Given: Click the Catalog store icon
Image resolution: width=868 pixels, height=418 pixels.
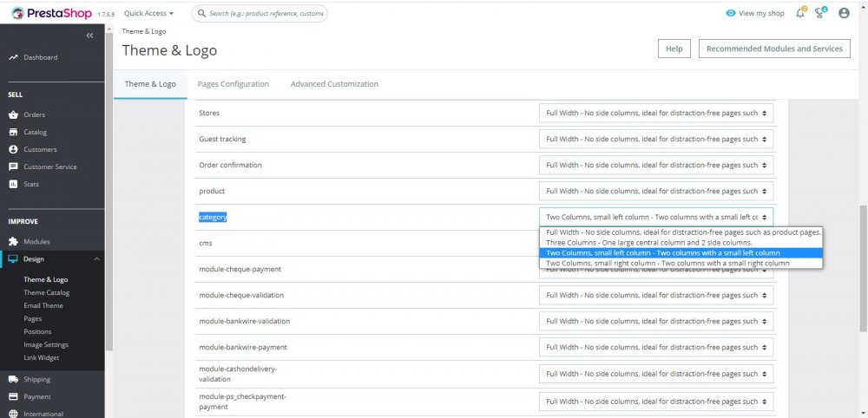Looking at the screenshot, I should 13,132.
